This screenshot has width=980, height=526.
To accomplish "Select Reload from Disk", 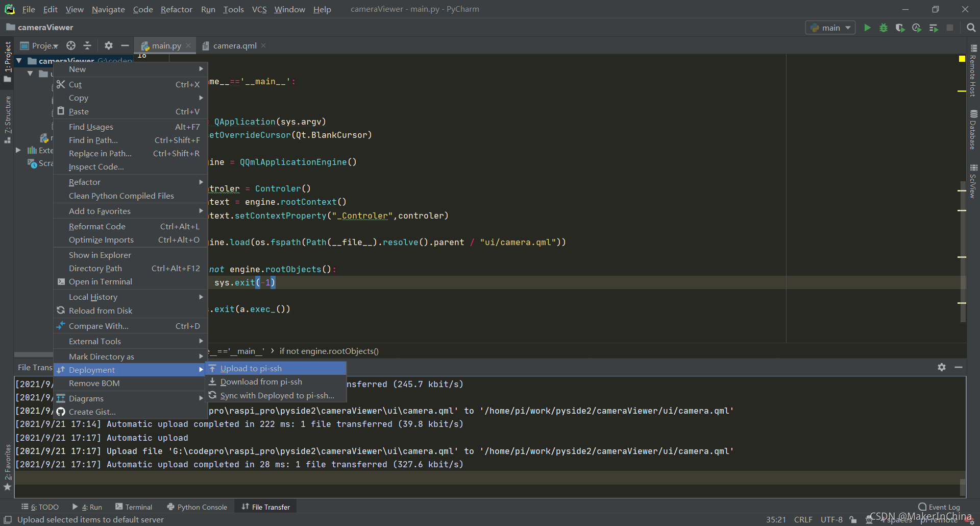I will pos(130,310).
